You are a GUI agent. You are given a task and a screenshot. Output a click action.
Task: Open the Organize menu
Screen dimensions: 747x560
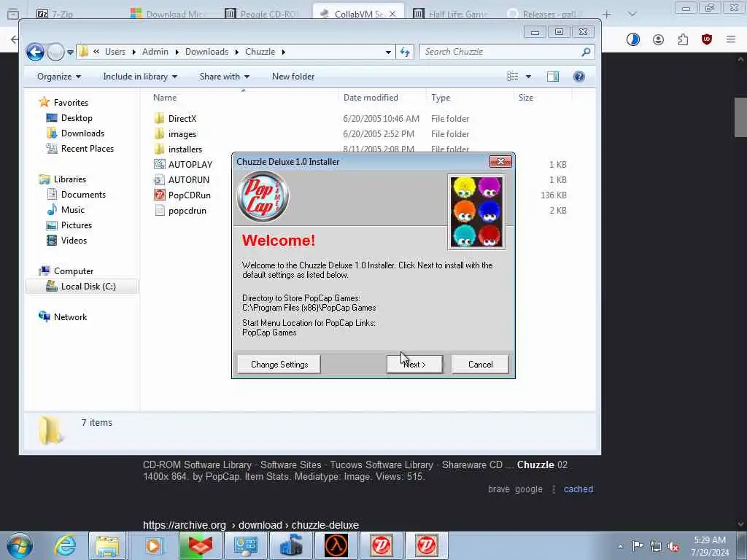click(59, 77)
